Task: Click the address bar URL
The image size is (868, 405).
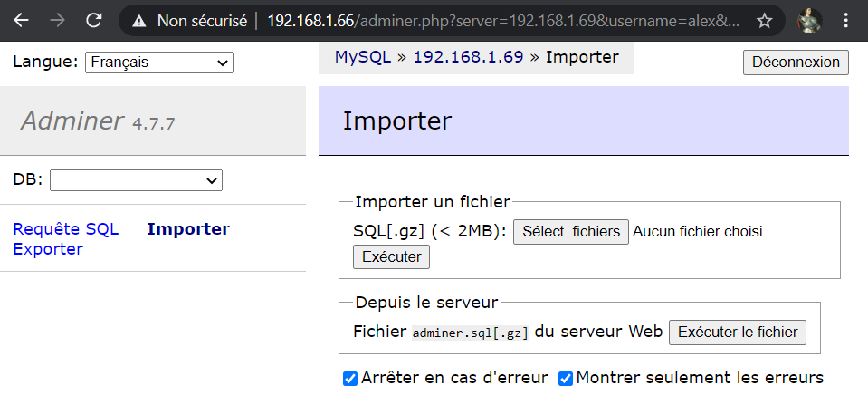Action: click(502, 21)
